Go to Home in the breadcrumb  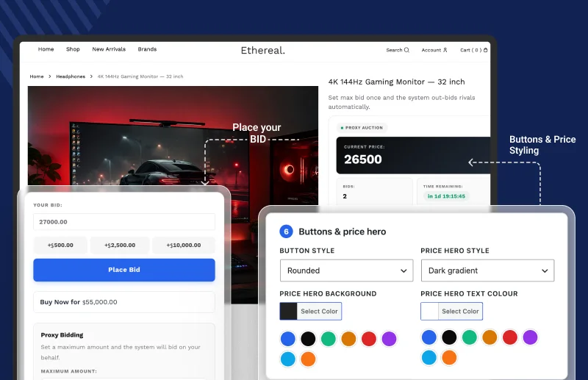coord(37,76)
